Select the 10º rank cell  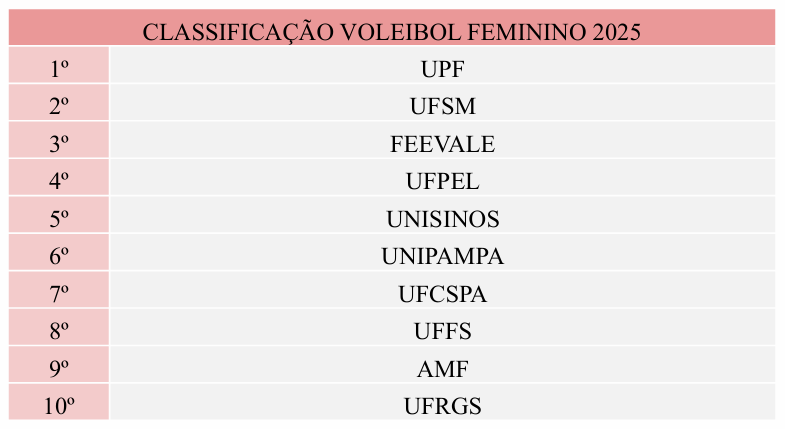pos(58,407)
